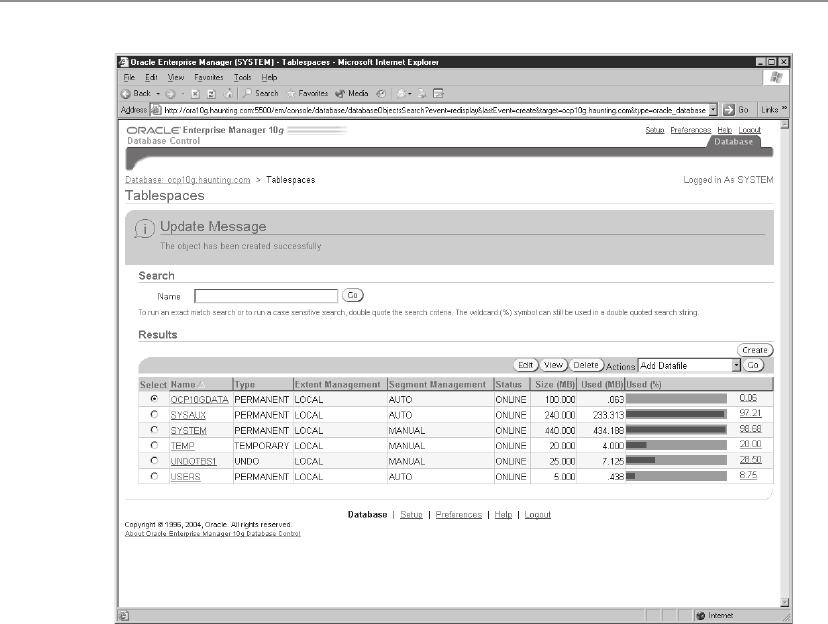
Task: Click the Update Message info icon
Action: [x=144, y=229]
